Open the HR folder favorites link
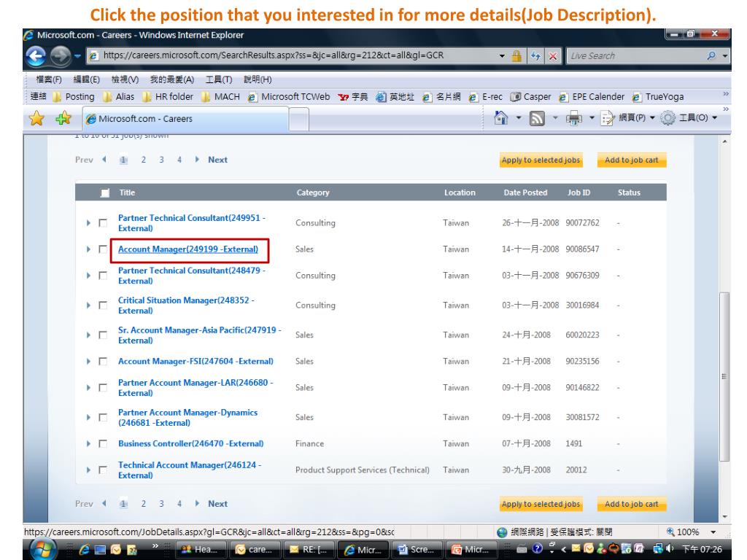 [x=169, y=97]
